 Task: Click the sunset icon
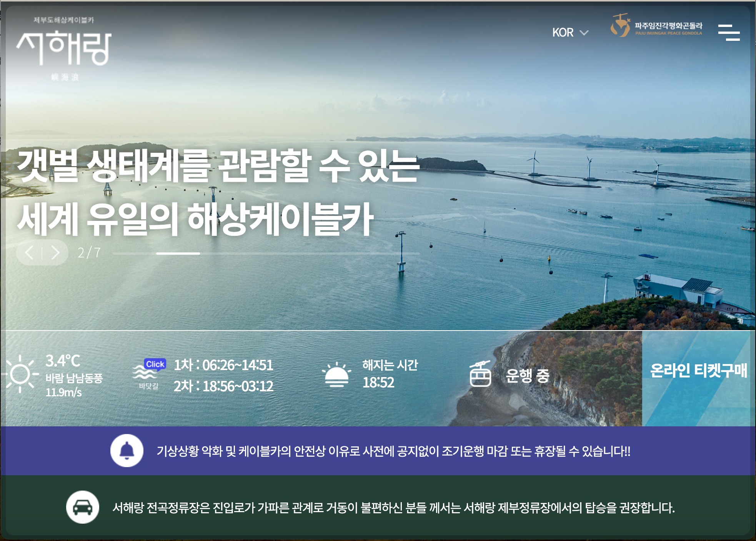(x=336, y=374)
